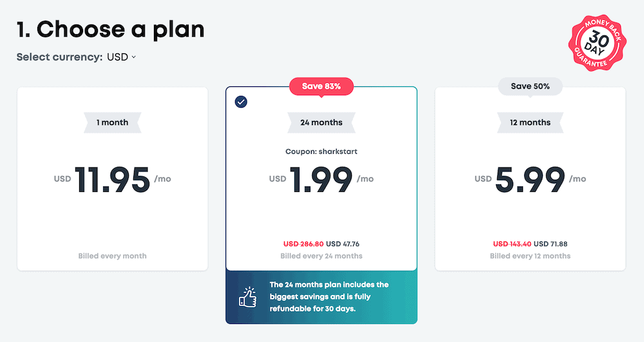The width and height of the screenshot is (644, 342).
Task: Click the 30 day money back guarantee badge
Action: coord(596,43)
